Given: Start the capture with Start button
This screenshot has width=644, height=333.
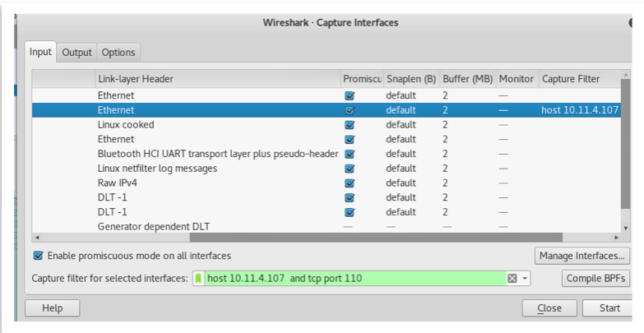Looking at the screenshot, I should click(x=607, y=308).
